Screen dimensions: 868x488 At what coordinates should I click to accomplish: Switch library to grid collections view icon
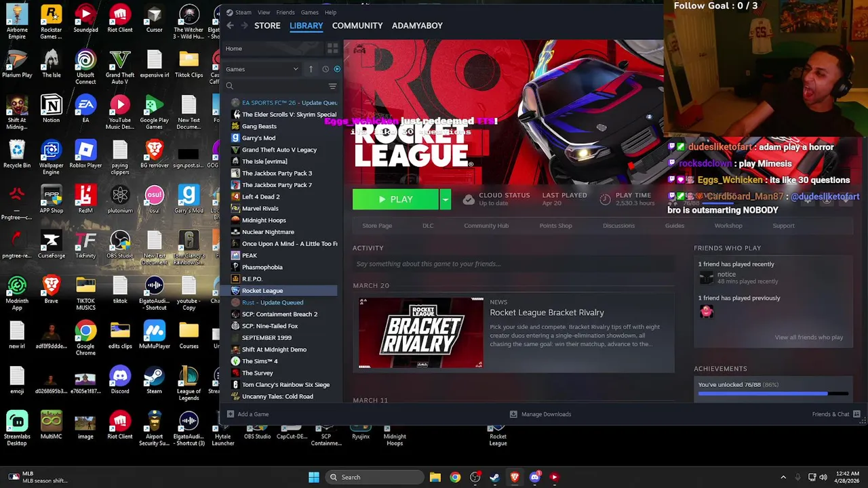click(x=332, y=48)
